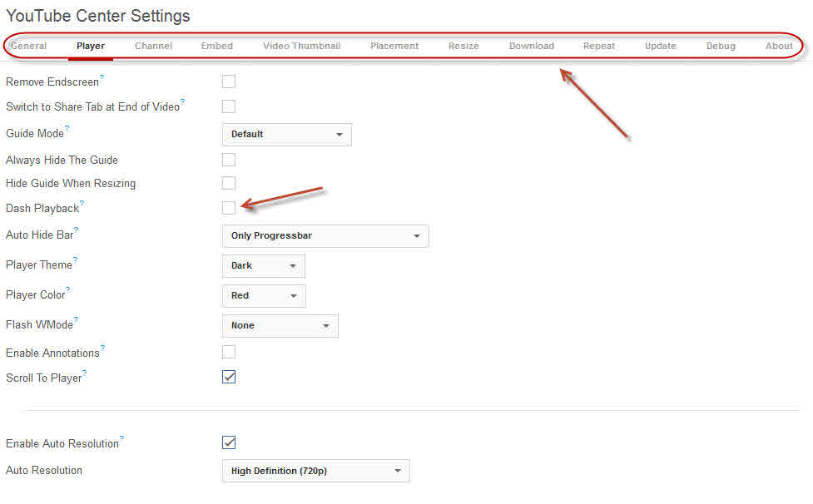Go to the Placement tab
Image resolution: width=813 pixels, height=504 pixels.
[394, 46]
